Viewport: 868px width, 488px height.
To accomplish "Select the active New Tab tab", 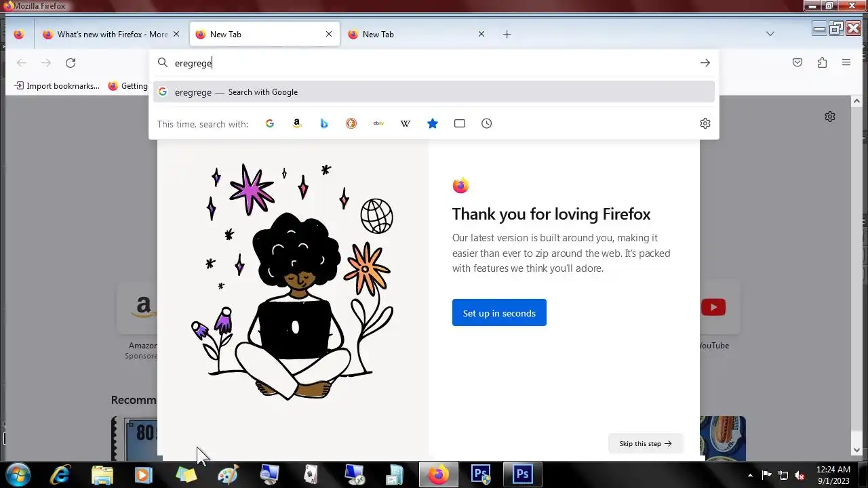I will [264, 34].
